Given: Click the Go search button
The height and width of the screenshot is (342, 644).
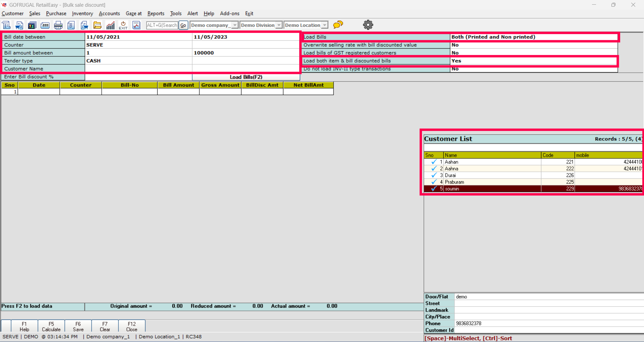Looking at the screenshot, I should (x=183, y=25).
